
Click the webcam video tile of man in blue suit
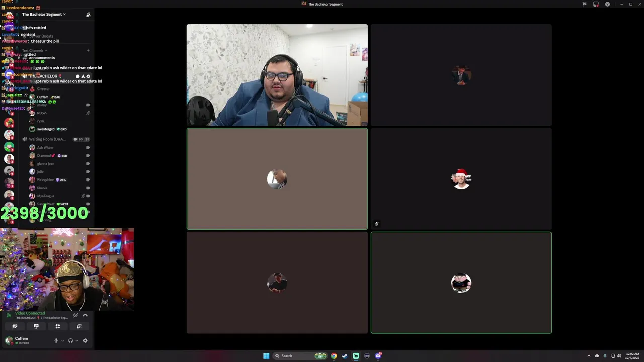tap(277, 75)
